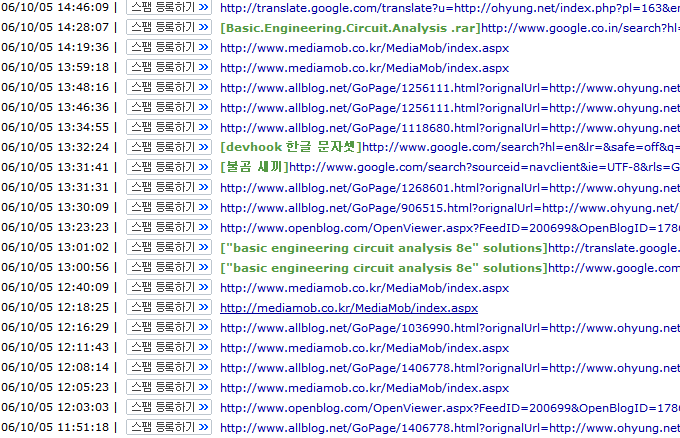
Task: Open the Basic.Engineering.Circuit.Analysis .rar search link
Action: click(450, 28)
